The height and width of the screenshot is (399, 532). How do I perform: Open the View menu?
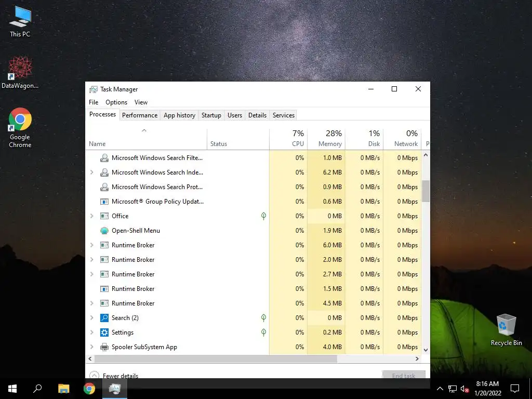pos(141,102)
